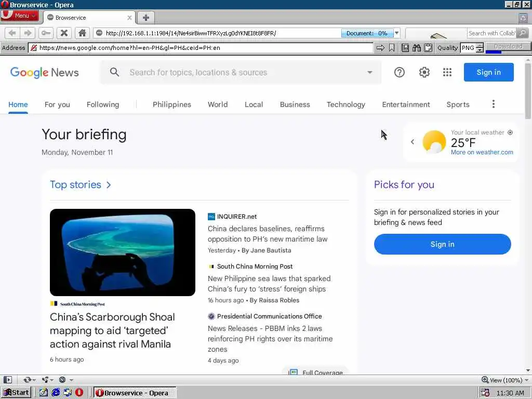This screenshot has height=399, width=532.
Task: Open the View 100% zoom dropdown
Action: pos(505,380)
